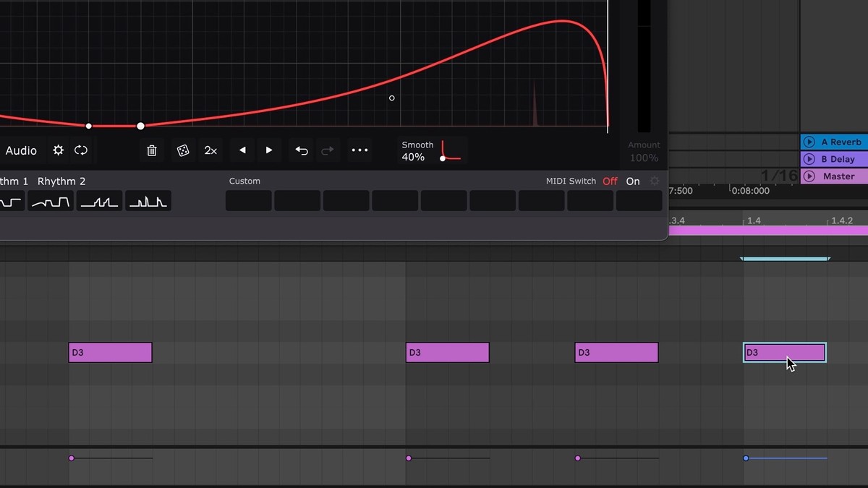The width and height of the screenshot is (868, 488).
Task: Open the three-dots more options menu
Action: (359, 150)
